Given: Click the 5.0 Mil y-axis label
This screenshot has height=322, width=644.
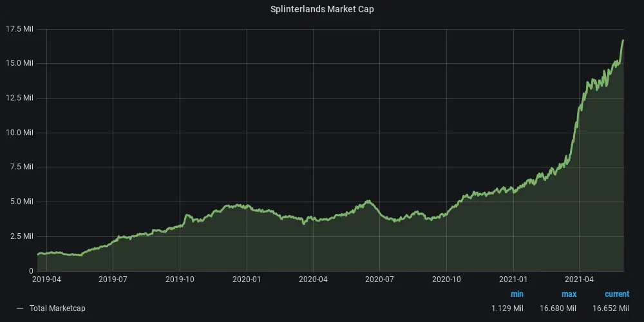Looking at the screenshot, I should 21,202.
